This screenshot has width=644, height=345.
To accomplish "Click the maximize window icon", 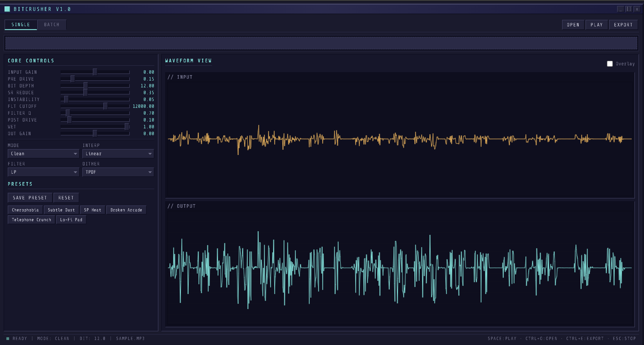I will coord(629,9).
